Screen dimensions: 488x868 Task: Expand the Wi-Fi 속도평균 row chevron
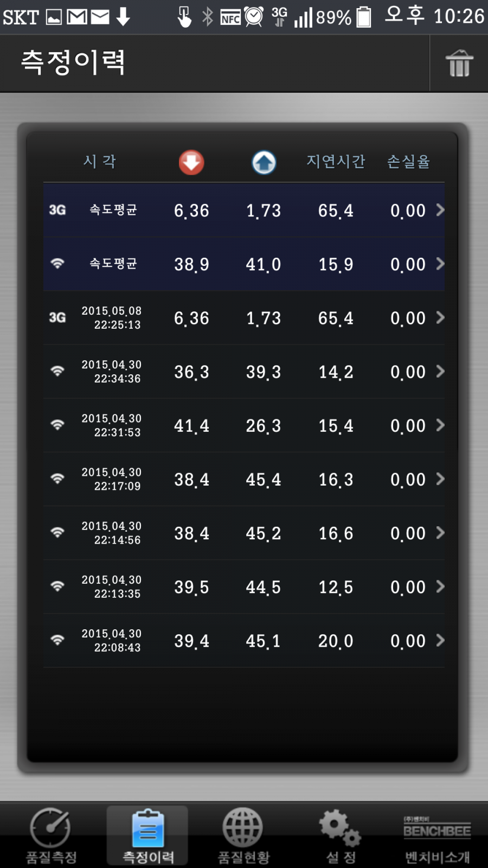[440, 264]
